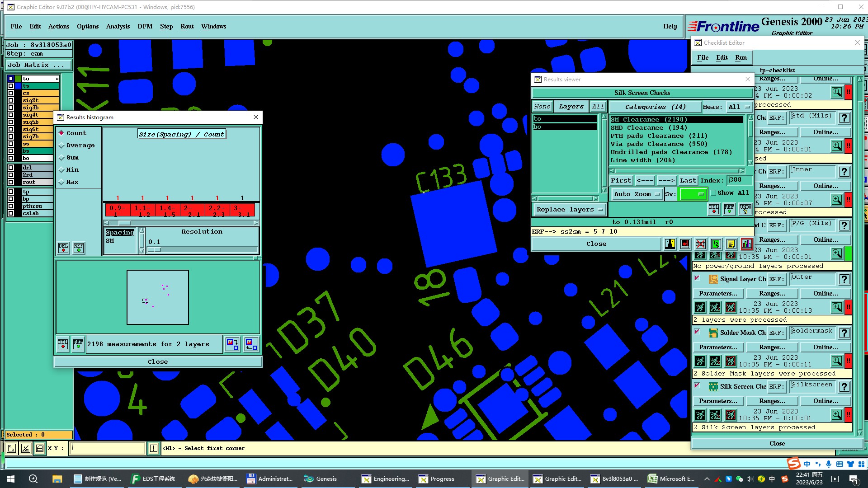Expand the Replace layers dropdown
This screenshot has height=488, width=868.
[x=569, y=210]
